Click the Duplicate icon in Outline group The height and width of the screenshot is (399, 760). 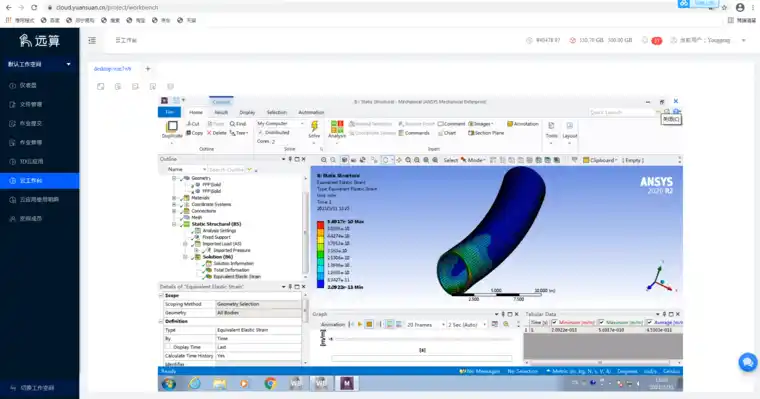tap(172, 127)
